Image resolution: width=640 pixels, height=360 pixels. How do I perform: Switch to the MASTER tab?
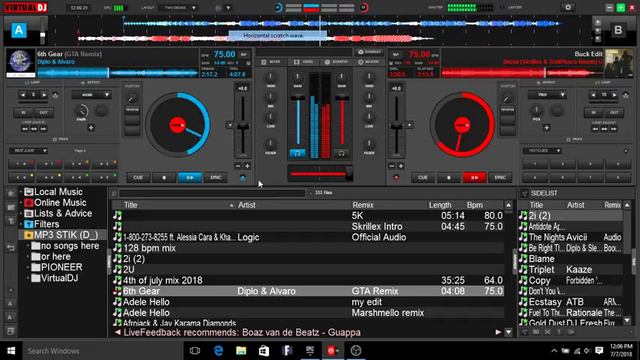click(368, 62)
